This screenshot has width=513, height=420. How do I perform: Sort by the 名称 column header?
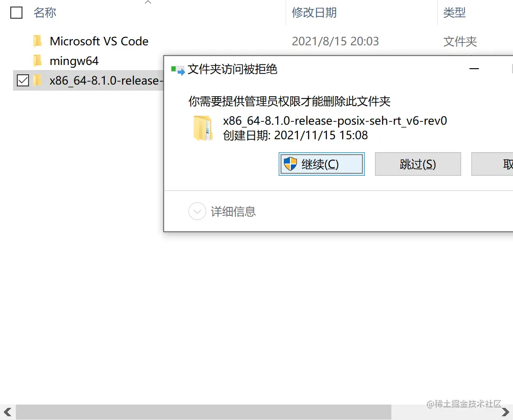pyautogui.click(x=45, y=13)
